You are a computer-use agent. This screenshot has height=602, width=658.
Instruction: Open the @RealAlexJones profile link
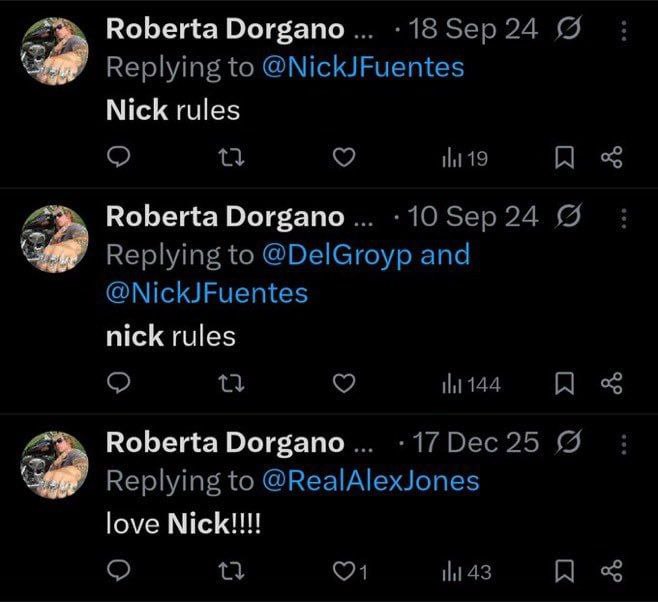(370, 480)
